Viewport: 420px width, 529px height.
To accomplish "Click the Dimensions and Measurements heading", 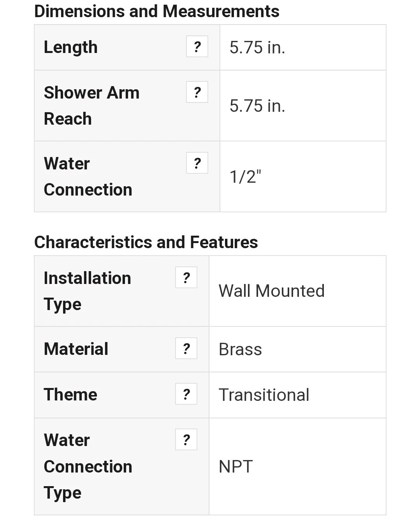I will pyautogui.click(x=156, y=11).
